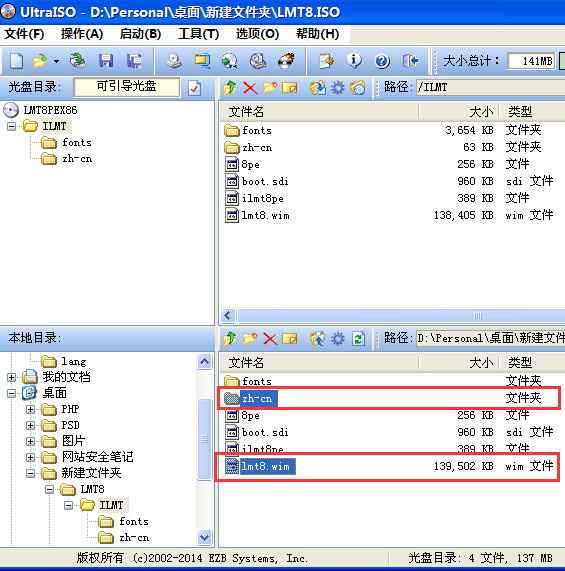The height and width of the screenshot is (571, 565).
Task: Click the Make CD image toolbar icon
Action: (x=174, y=60)
